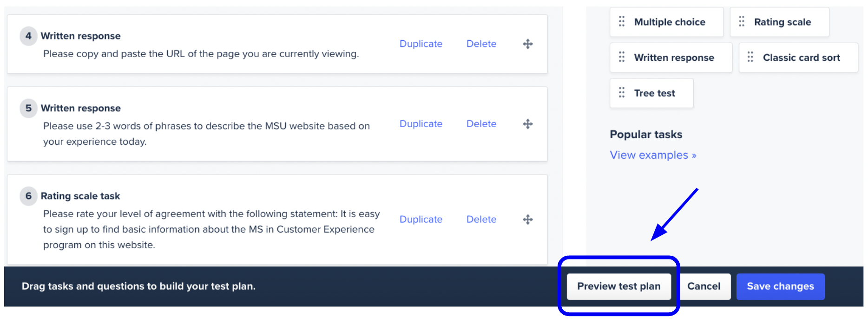Click move handle icon for task 4
This screenshot has height=323, width=868.
pyautogui.click(x=527, y=44)
